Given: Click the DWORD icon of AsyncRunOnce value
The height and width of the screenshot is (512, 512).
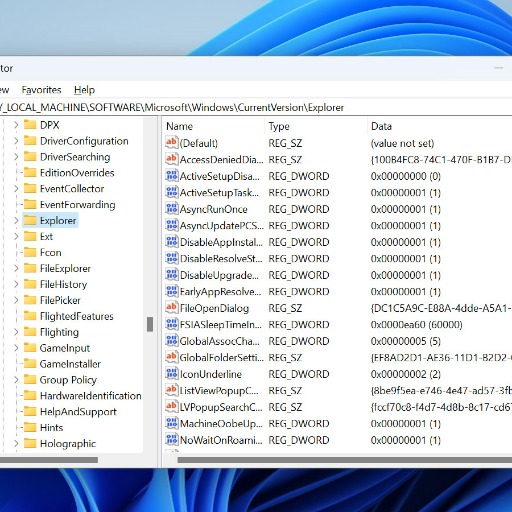Looking at the screenshot, I should (x=171, y=209).
